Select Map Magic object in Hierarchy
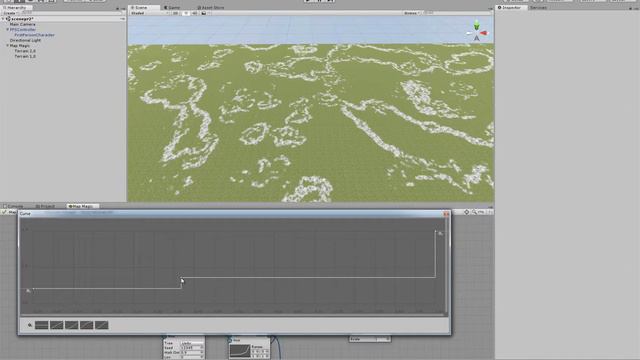 20,46
